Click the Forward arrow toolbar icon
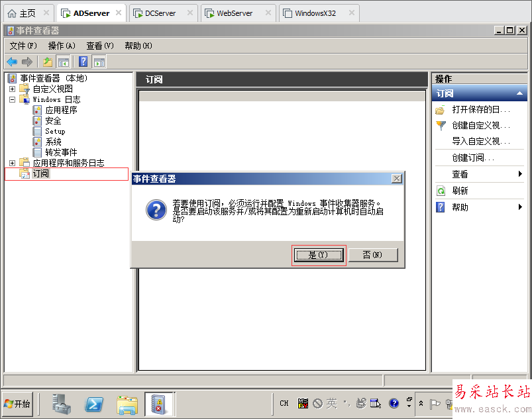The image size is (532, 419). [27, 62]
